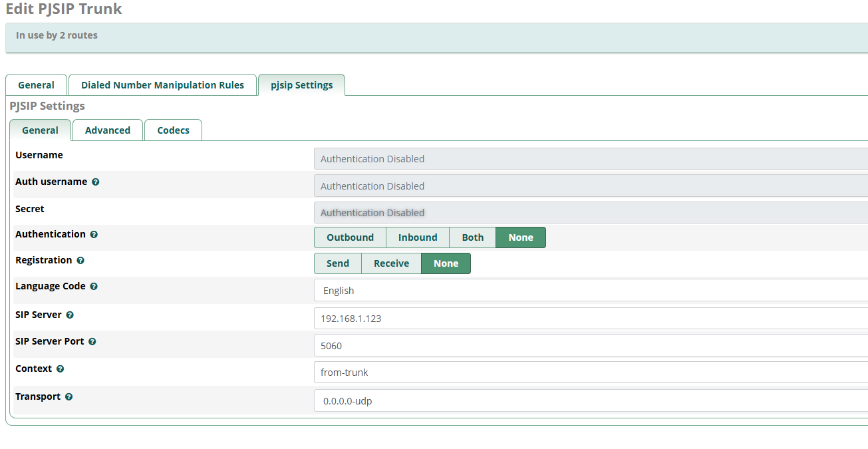
Task: Open the Transport help icon
Action: pos(69,397)
